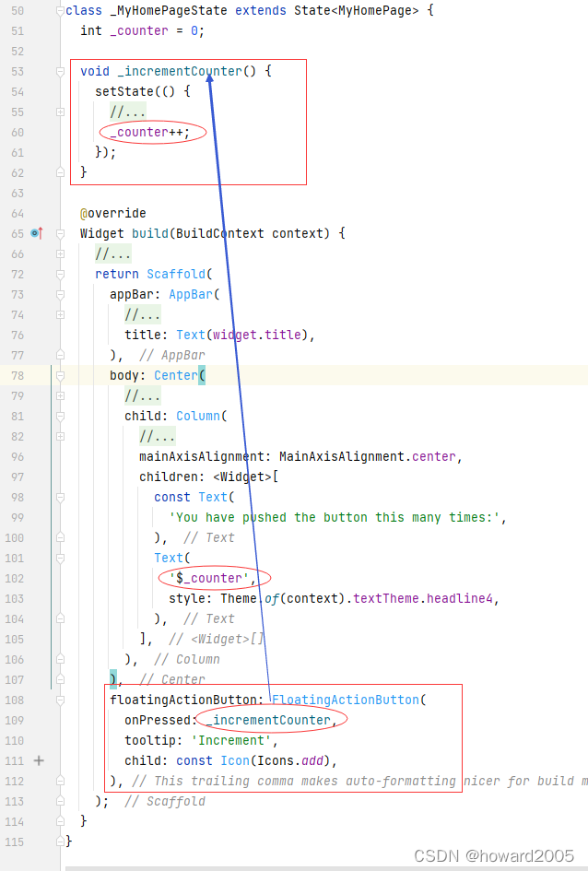The image size is (588, 871).
Task: Click '_incrementCounter' after onPressed
Action: pyautogui.click(x=267, y=720)
